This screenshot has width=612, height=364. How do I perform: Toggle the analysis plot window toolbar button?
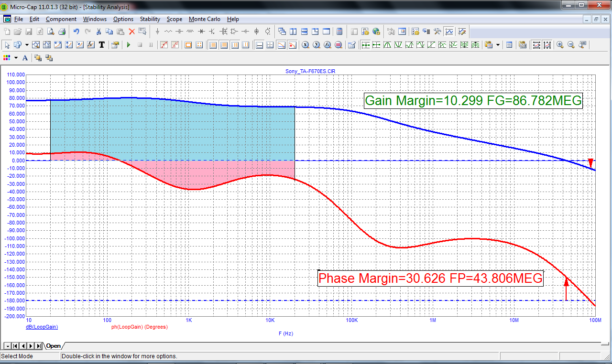[x=449, y=32]
